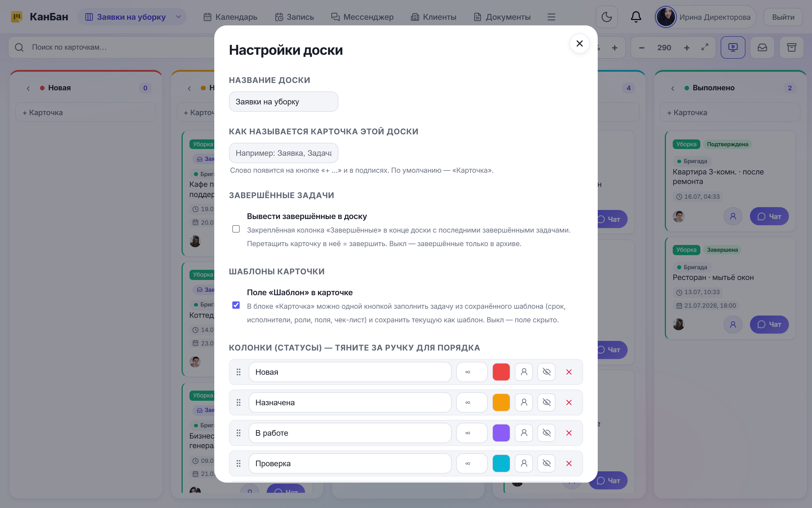812x508 pixels.
Task: Click search magnifier icon
Action: tap(19, 47)
